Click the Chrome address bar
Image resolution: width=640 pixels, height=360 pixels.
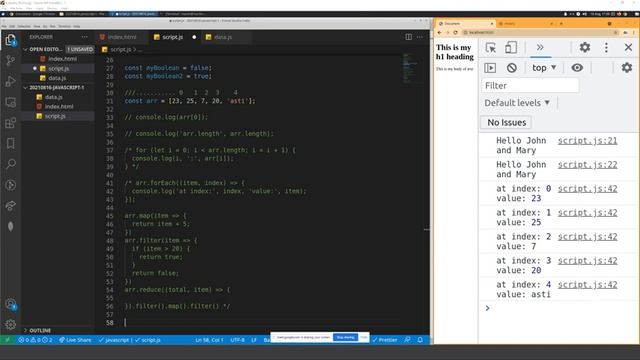click(x=540, y=32)
